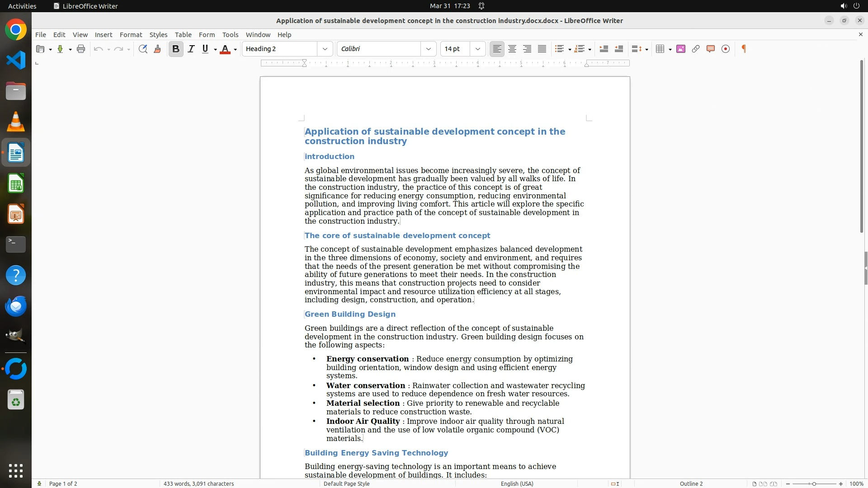The image size is (868, 488).
Task: Click the Print document icon
Action: coord(81,49)
